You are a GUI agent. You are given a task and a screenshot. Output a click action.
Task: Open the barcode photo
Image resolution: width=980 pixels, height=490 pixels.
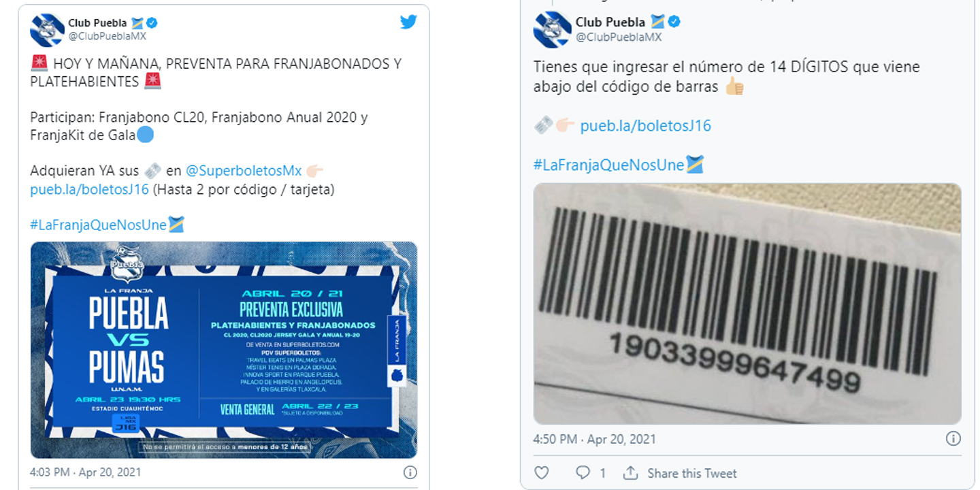coord(747,304)
